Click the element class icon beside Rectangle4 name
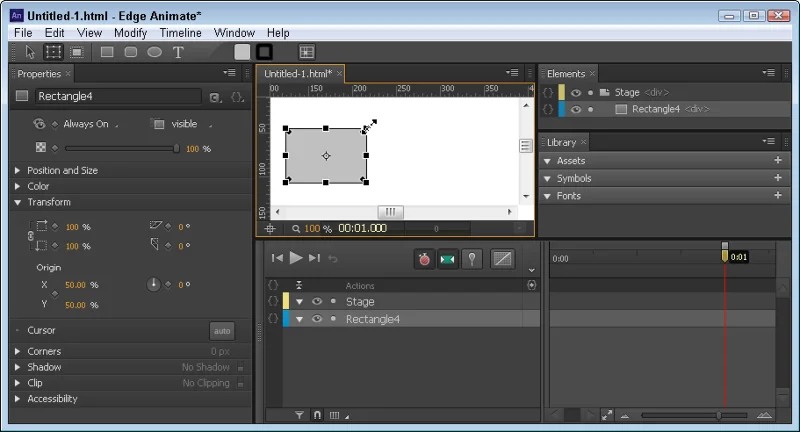800x432 pixels. (215, 97)
